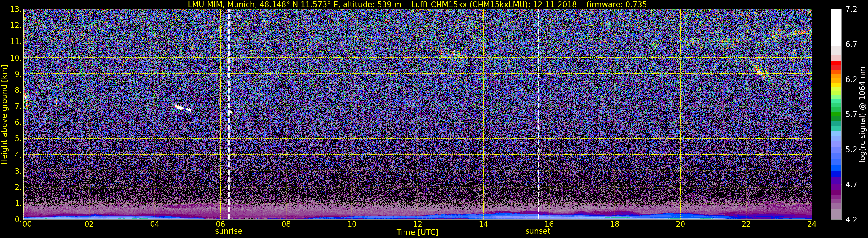Click the white cloud echo near 7 km at 05 UTC

(x=183, y=108)
